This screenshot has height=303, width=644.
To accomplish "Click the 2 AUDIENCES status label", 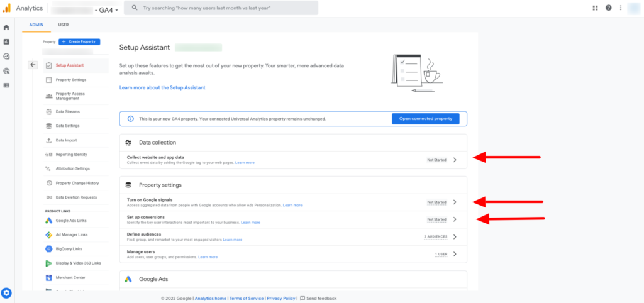I will [435, 237].
